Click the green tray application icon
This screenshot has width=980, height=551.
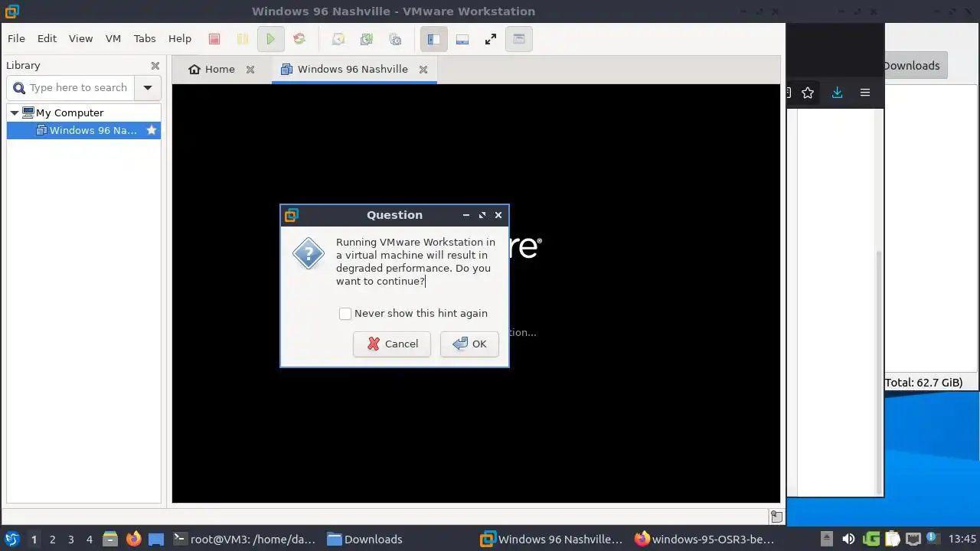pos(871,539)
